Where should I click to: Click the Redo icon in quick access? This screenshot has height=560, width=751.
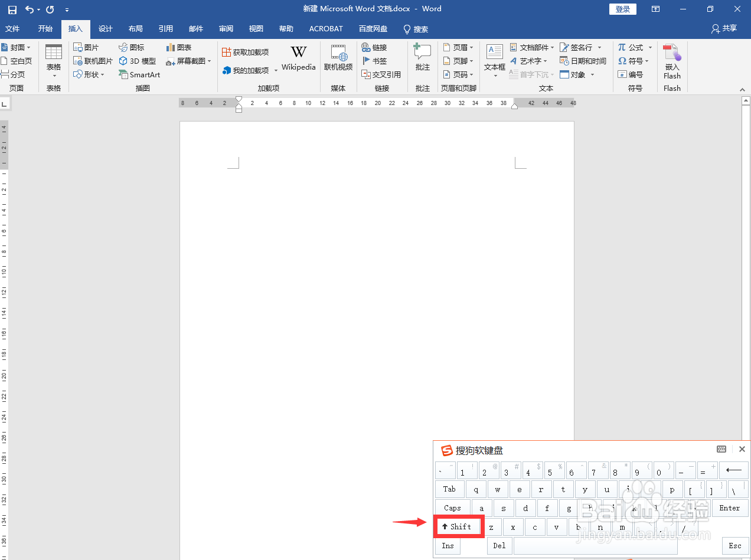pyautogui.click(x=50, y=9)
